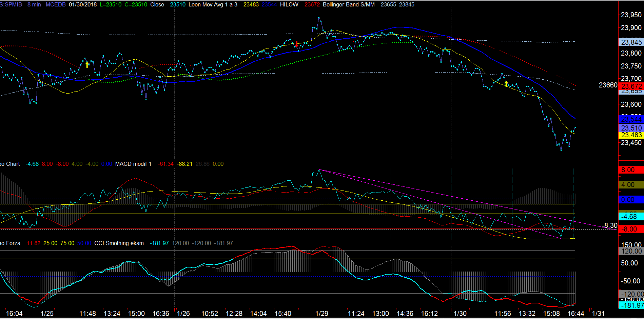Click the 23,800 price axis label
The height and width of the screenshot is (319, 644).
point(631,53)
